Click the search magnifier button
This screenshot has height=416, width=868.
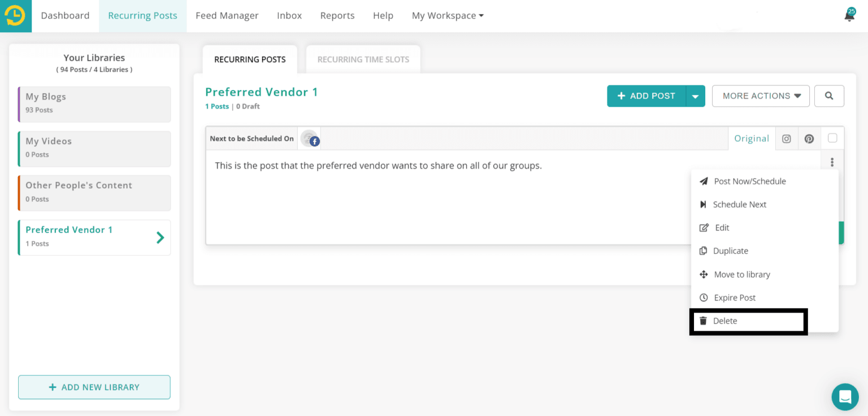click(829, 96)
